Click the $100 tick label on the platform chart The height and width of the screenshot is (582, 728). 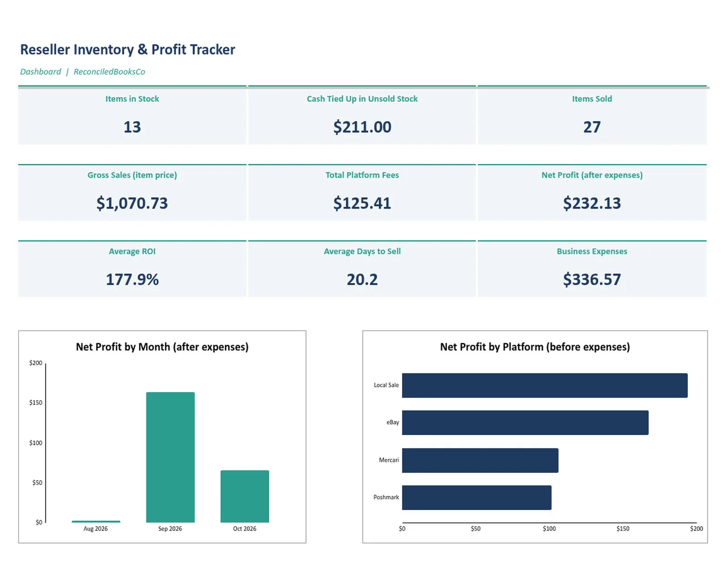(x=549, y=529)
